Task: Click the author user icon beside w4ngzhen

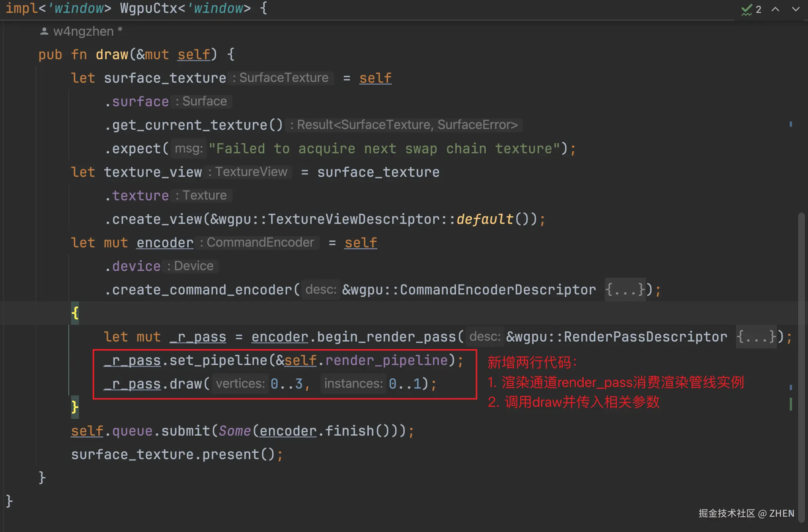Action: (x=44, y=31)
